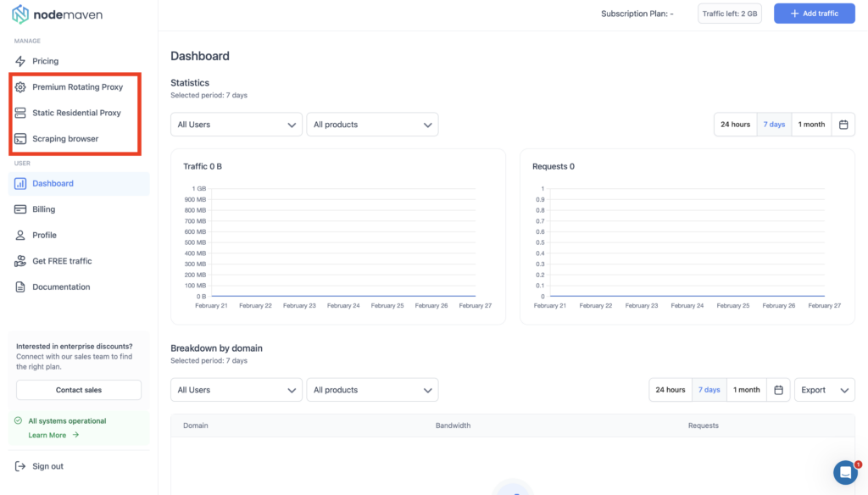Viewport: 868px width, 495px height.
Task: Follow the Learn More link
Action: point(47,435)
